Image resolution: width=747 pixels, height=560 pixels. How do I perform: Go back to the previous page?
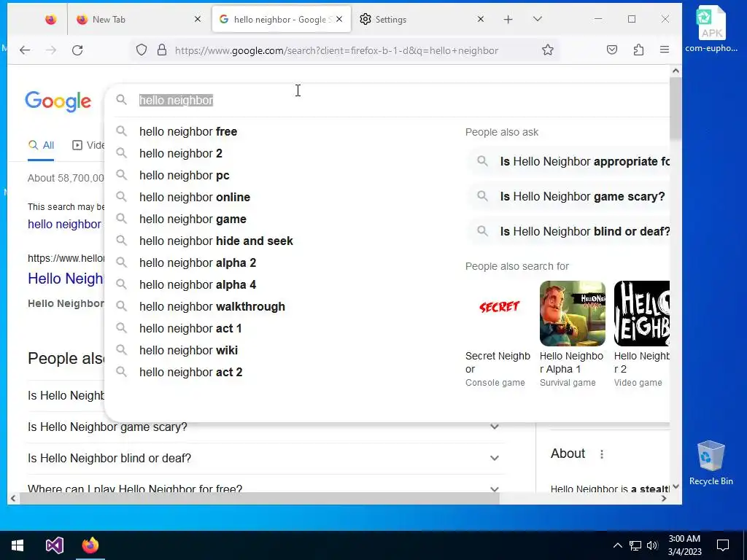(x=25, y=50)
